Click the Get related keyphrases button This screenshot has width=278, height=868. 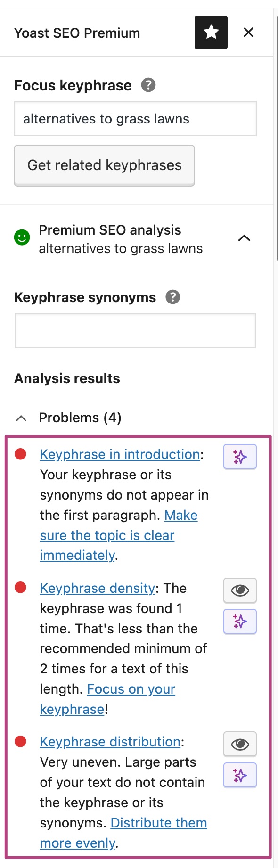click(104, 165)
